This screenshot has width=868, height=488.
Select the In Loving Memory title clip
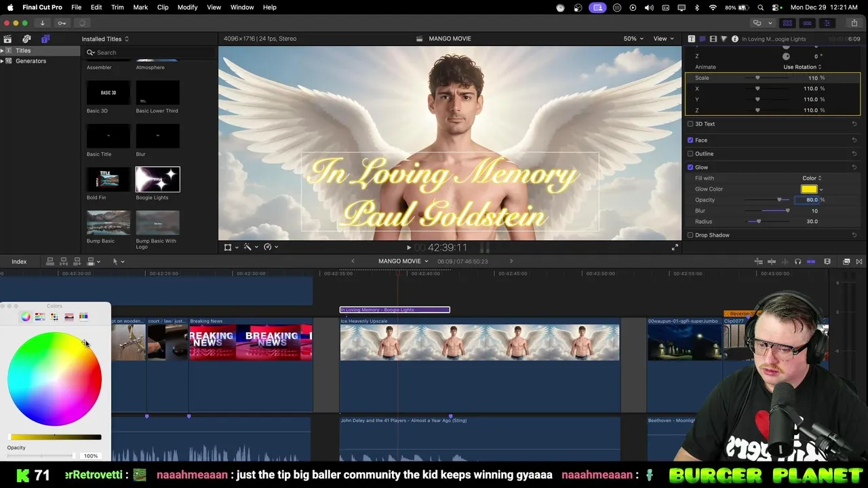coord(395,310)
